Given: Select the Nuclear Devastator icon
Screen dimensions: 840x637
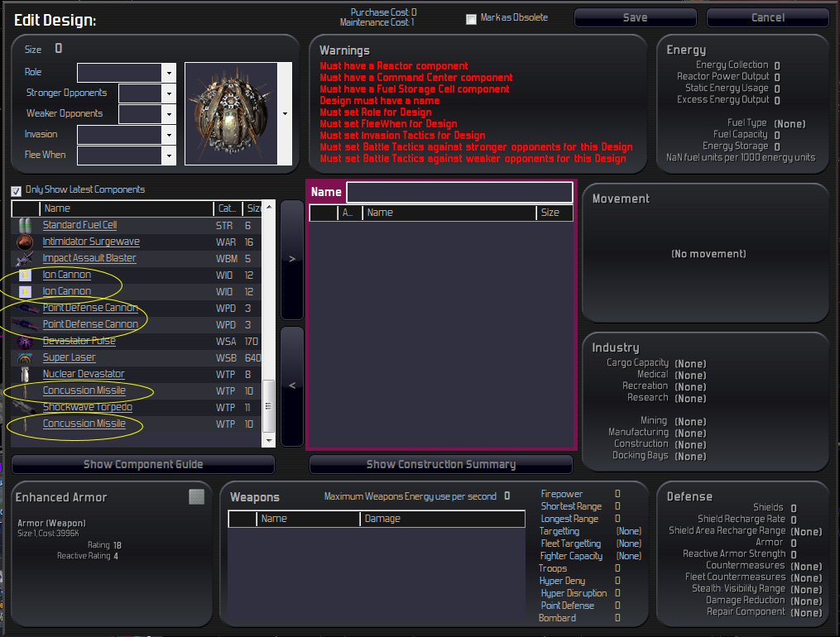Looking at the screenshot, I should (x=25, y=374).
